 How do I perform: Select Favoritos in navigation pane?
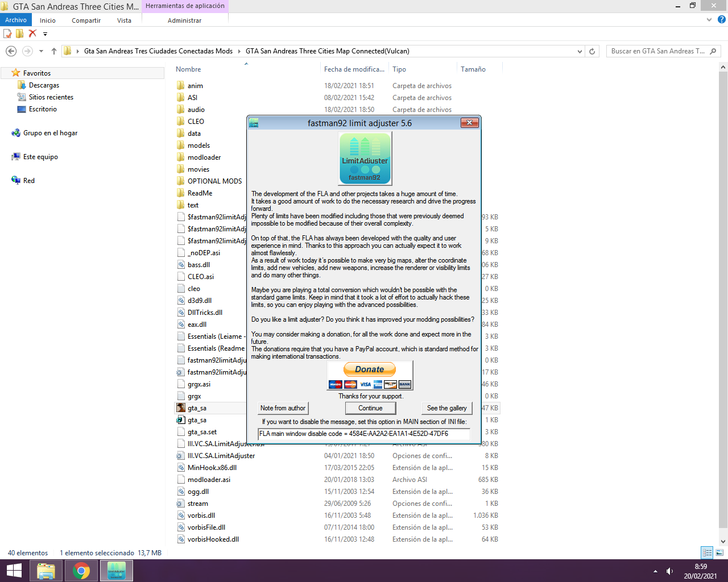(x=37, y=73)
